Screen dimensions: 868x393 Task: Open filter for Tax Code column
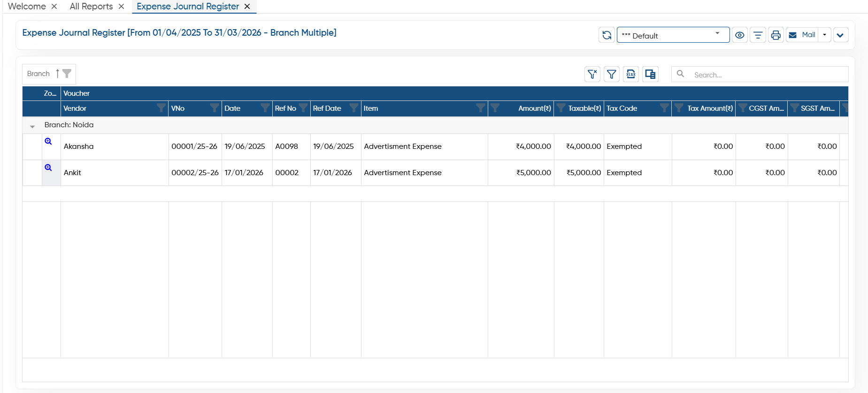[664, 108]
